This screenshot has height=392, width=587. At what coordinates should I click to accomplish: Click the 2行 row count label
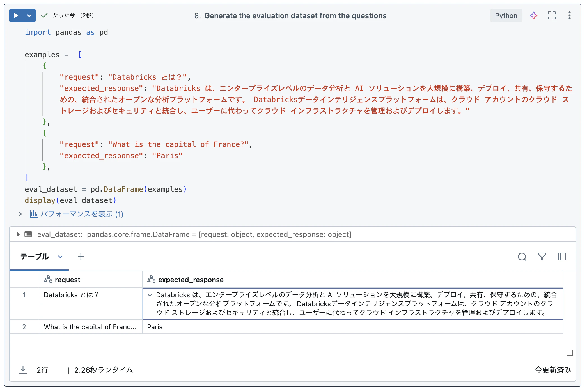pos(42,370)
